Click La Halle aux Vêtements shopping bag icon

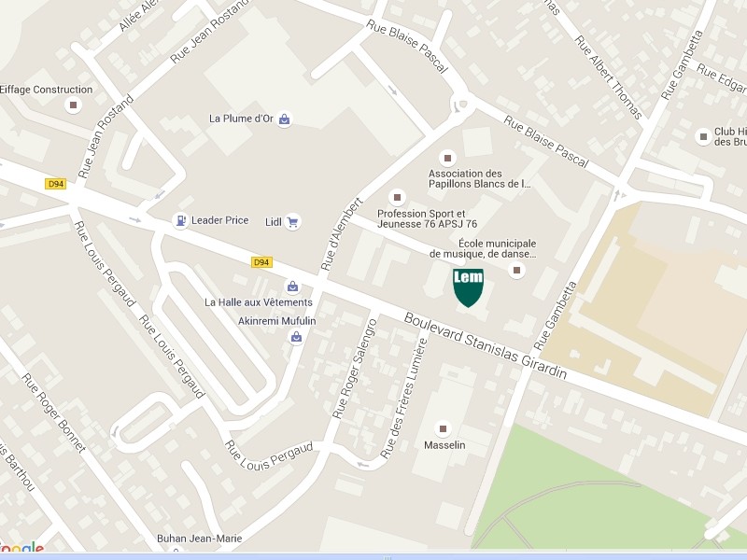292,287
